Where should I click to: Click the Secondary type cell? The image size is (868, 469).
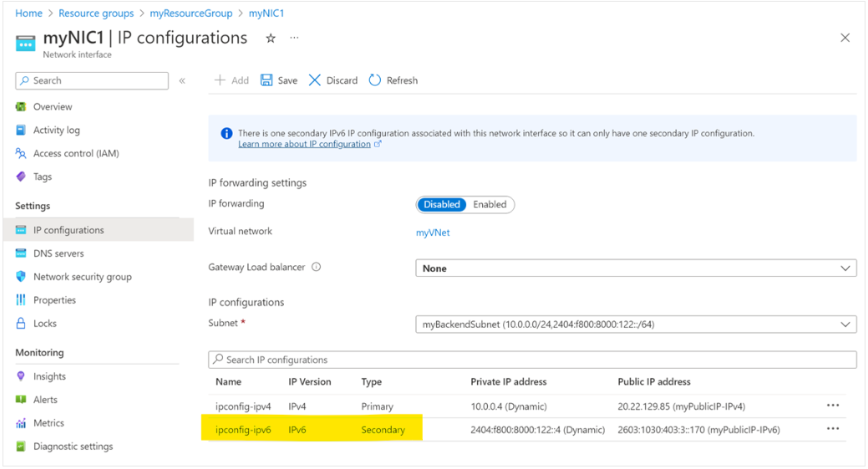tap(383, 430)
